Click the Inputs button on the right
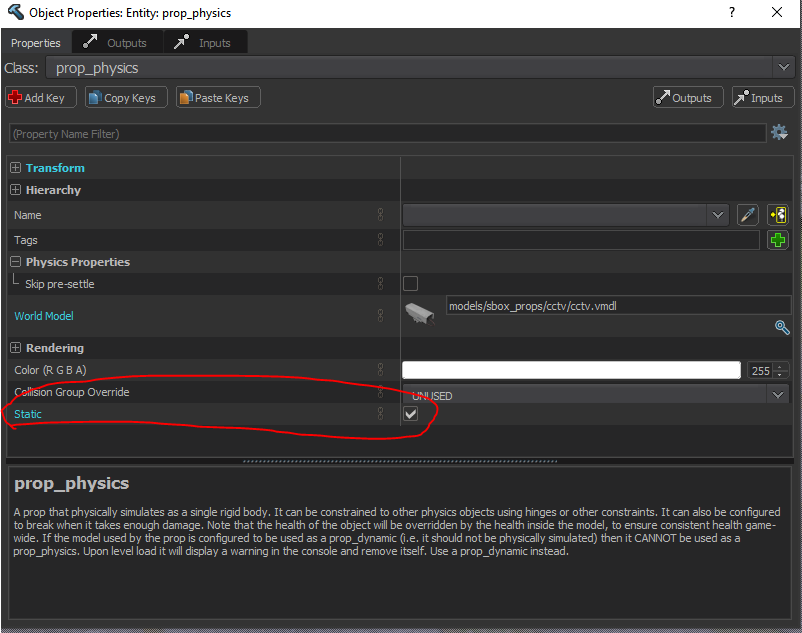The height and width of the screenshot is (633, 802). point(762,96)
